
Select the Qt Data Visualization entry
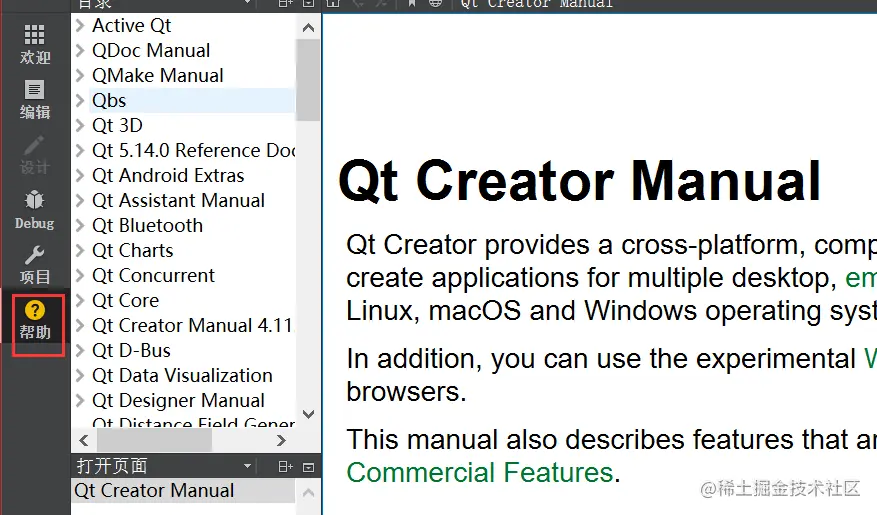pos(182,375)
